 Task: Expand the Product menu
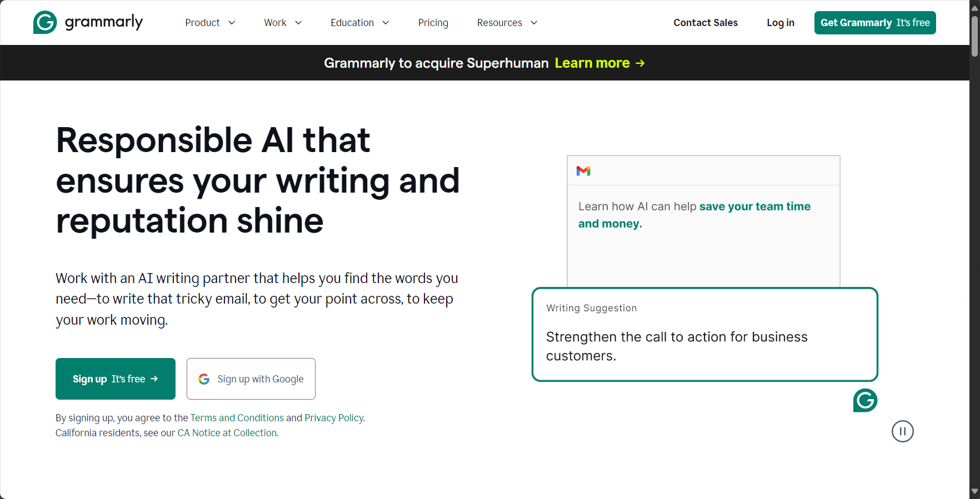(x=210, y=23)
